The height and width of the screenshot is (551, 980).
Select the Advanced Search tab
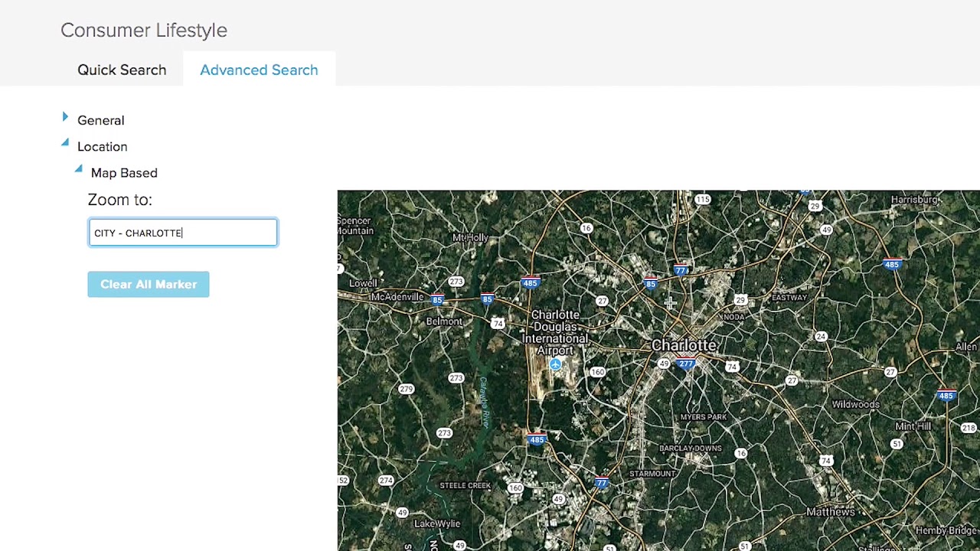coord(259,70)
